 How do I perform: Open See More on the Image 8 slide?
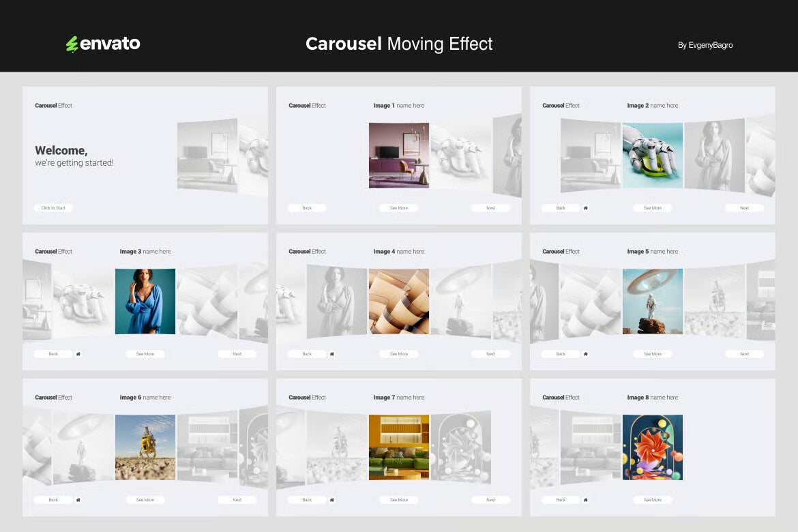[653, 499]
